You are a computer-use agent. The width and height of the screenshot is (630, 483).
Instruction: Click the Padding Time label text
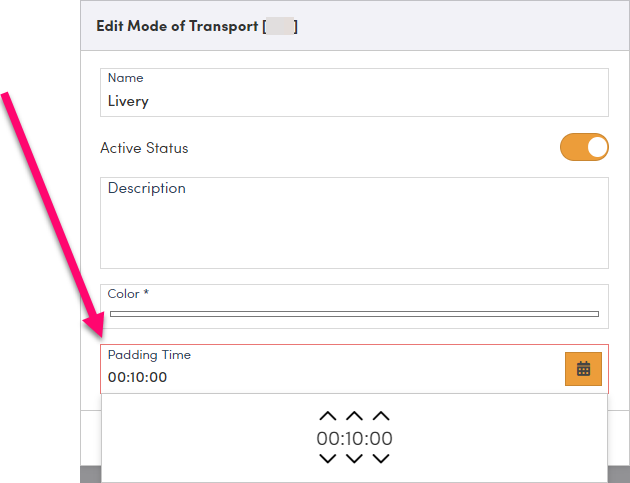coord(149,355)
